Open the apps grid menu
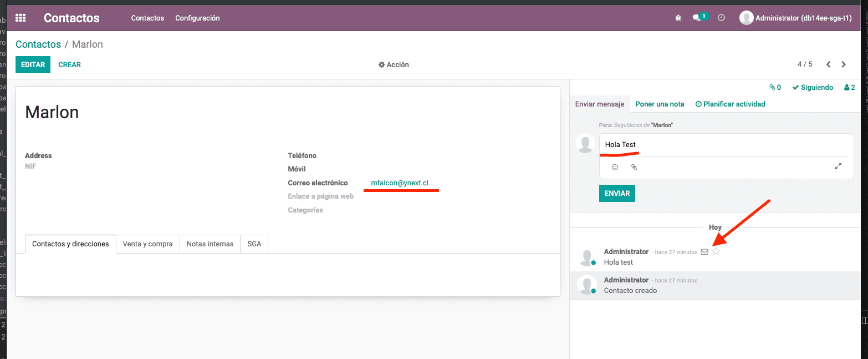Image resolution: width=868 pixels, height=359 pixels. tap(21, 18)
